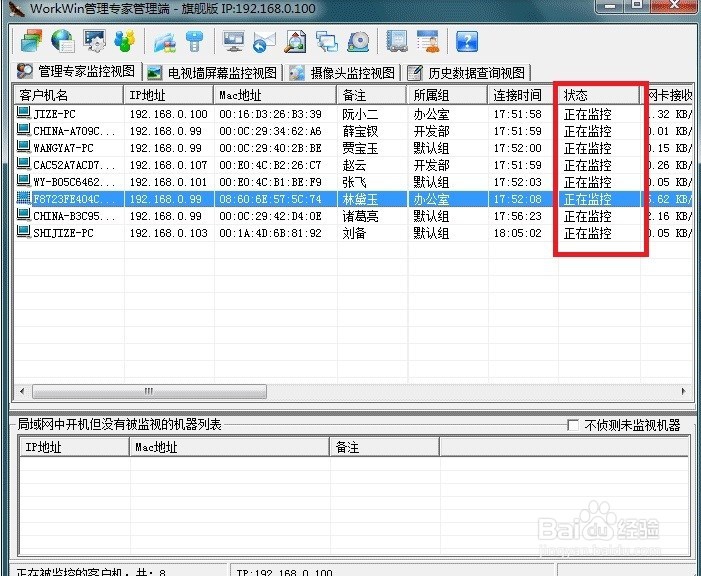This screenshot has height=576, width=701.
Task: Click the 贾宝玉 remark cell
Action: pyautogui.click(x=360, y=148)
